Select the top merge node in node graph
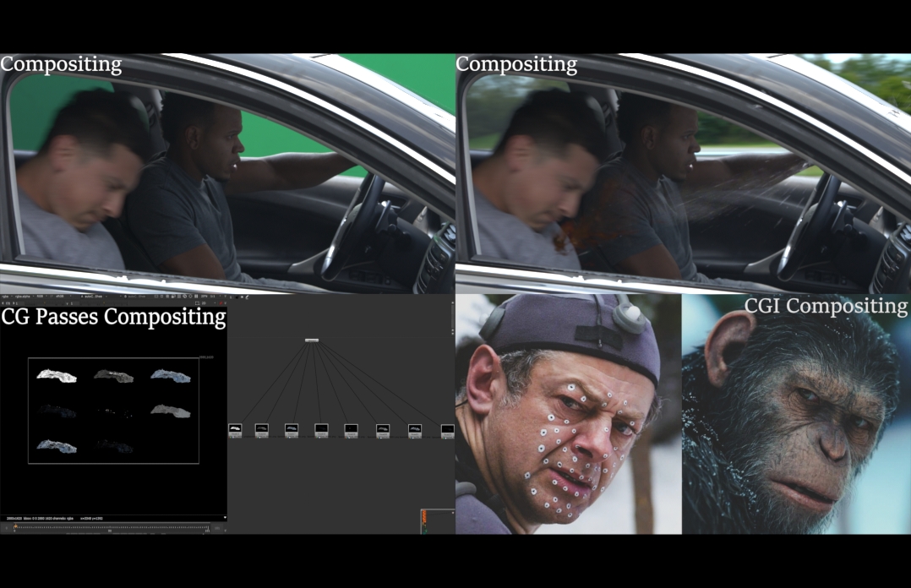Screen dimensions: 911x588 [312, 340]
